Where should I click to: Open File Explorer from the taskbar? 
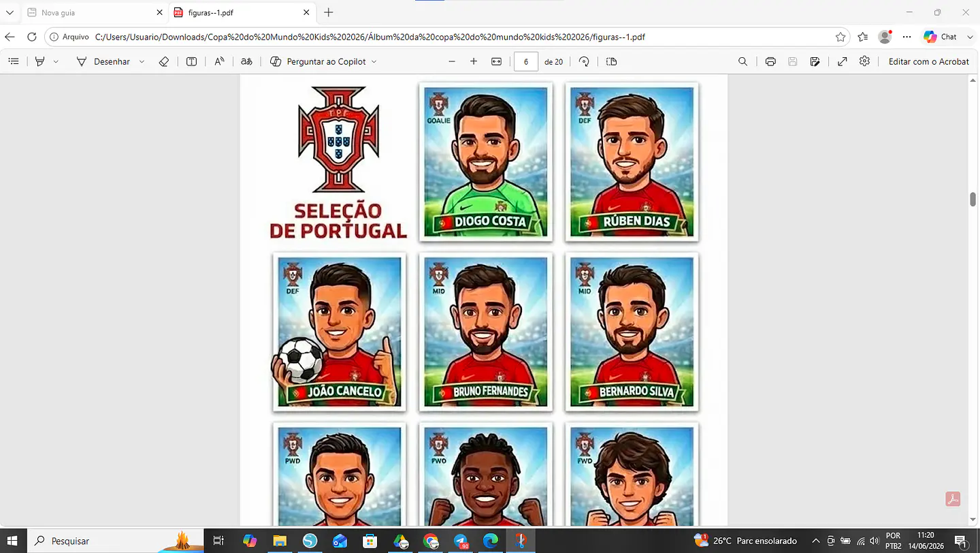280,541
